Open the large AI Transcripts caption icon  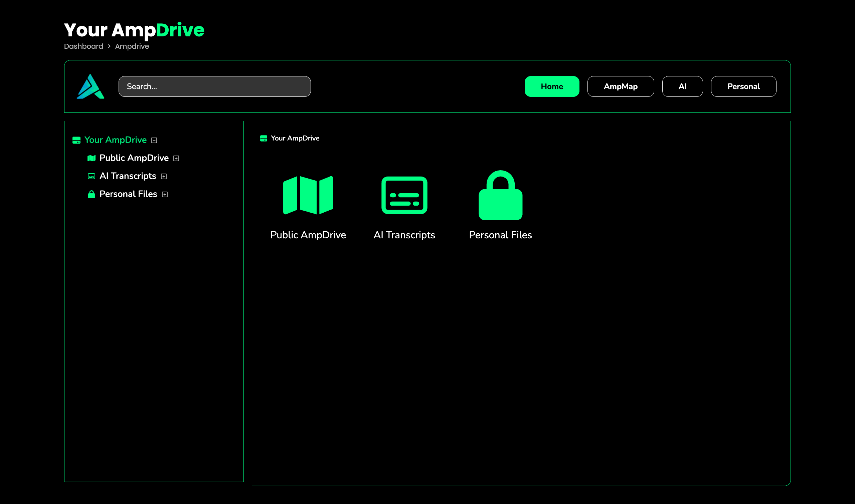pyautogui.click(x=404, y=195)
